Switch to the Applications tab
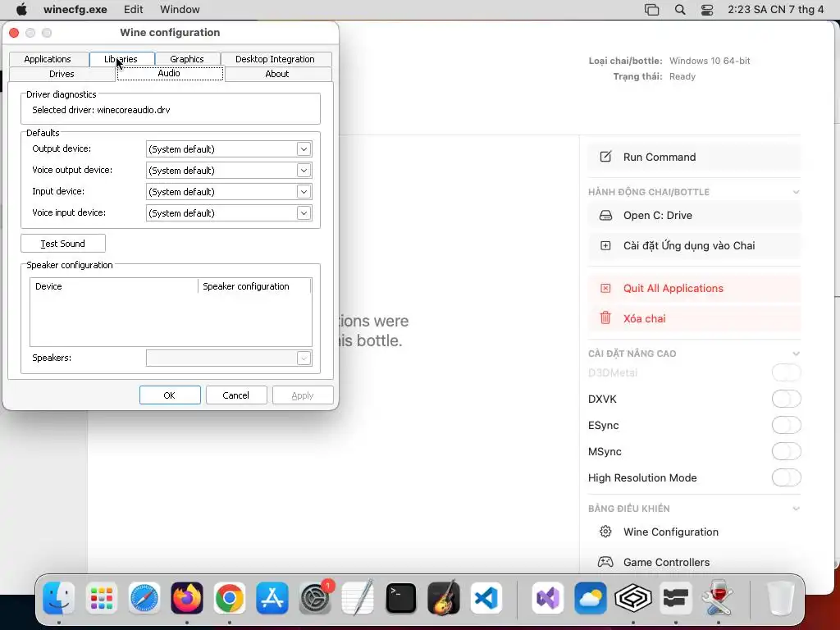840x630 pixels. click(x=48, y=59)
